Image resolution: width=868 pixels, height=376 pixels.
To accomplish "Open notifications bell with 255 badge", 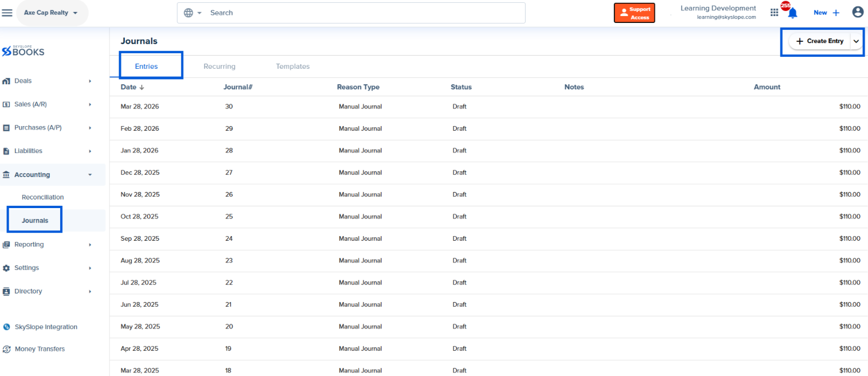I will coord(792,12).
